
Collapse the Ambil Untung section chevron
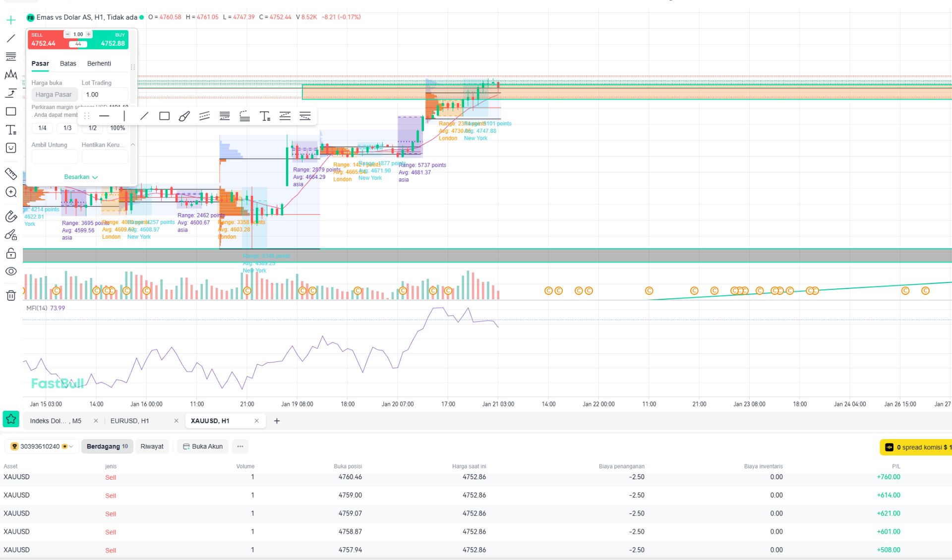coord(133,145)
